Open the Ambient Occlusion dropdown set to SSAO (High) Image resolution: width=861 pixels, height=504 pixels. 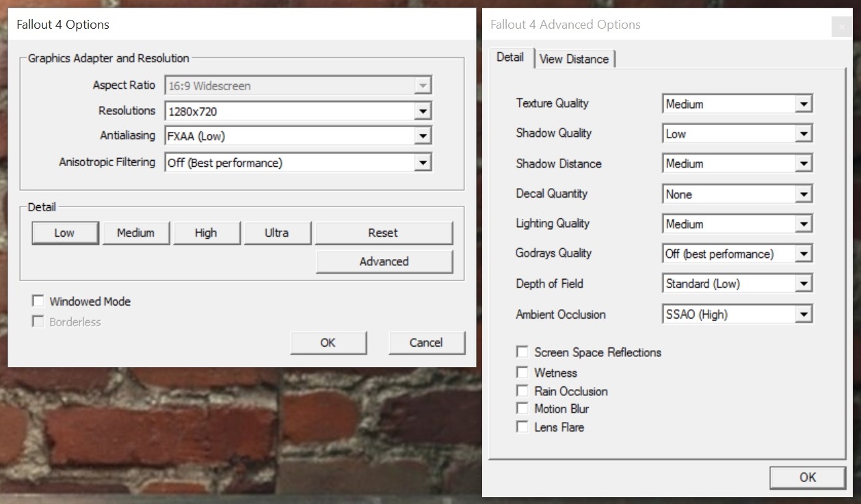pyautogui.click(x=738, y=315)
